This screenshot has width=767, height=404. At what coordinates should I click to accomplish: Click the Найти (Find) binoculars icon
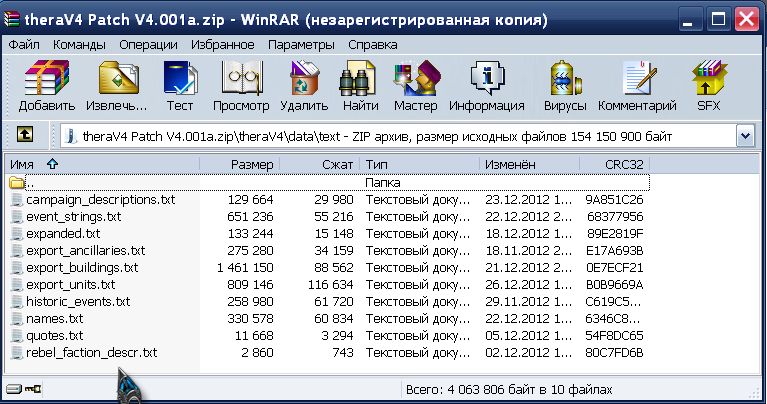[357, 78]
